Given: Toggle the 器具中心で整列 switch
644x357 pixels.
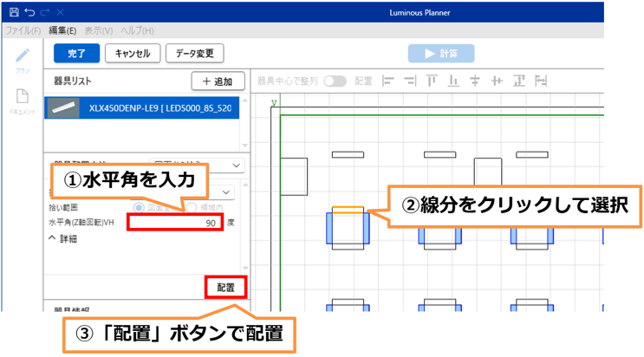Looking at the screenshot, I should coord(335,81).
